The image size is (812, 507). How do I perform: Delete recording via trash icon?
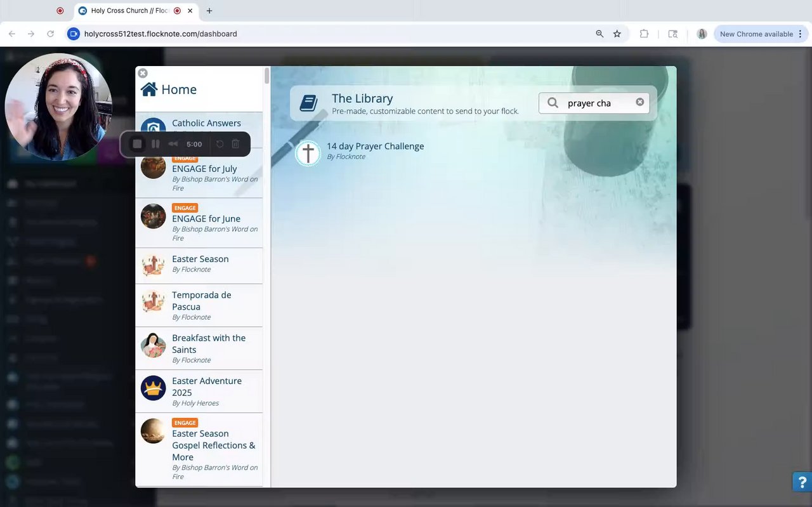(x=235, y=144)
